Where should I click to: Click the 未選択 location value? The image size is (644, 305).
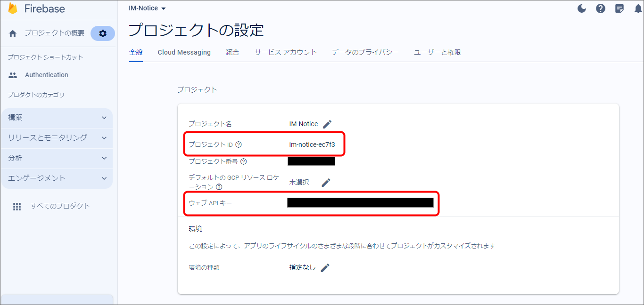point(299,182)
